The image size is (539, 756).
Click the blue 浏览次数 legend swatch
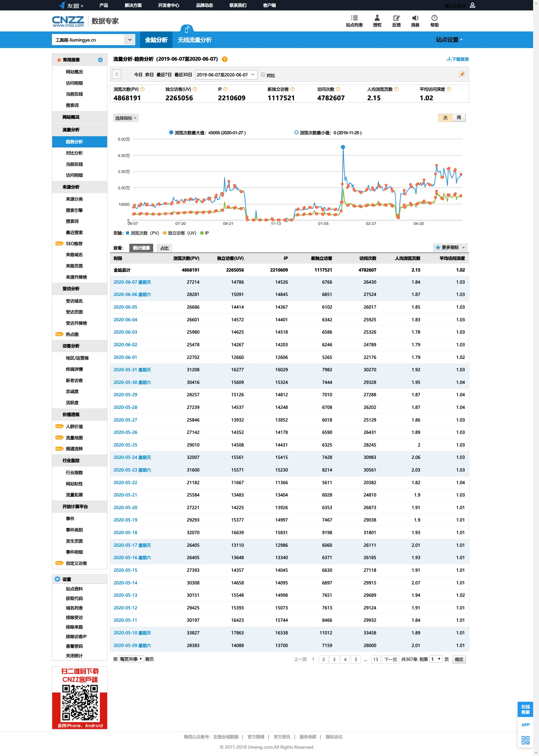pos(127,233)
